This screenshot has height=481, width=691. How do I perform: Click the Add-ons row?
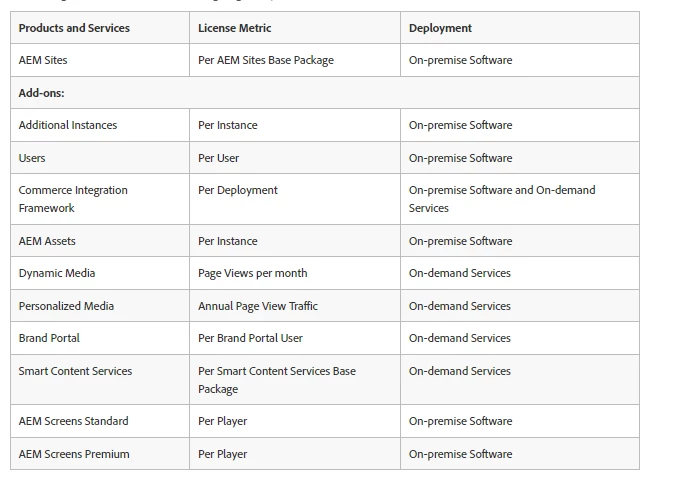tap(325, 93)
